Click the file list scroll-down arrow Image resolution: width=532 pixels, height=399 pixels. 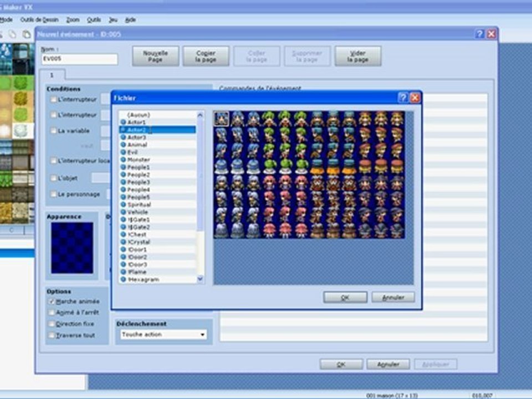pos(200,279)
